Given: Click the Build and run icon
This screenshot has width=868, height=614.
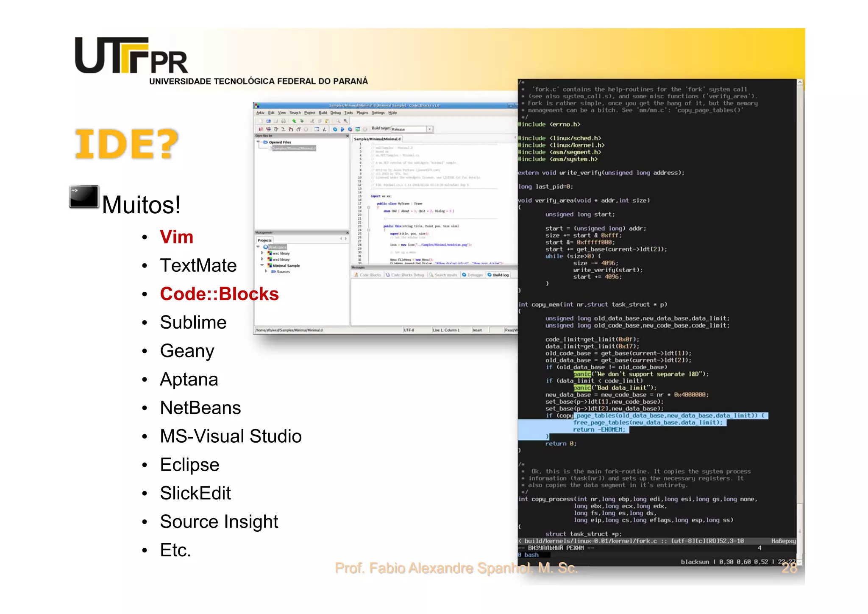Looking at the screenshot, I should coord(350,129).
